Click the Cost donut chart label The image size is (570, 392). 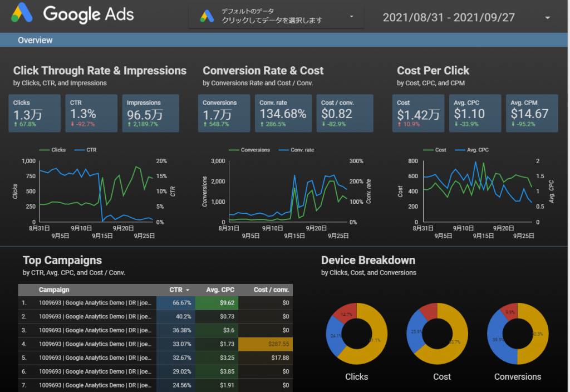point(441,377)
